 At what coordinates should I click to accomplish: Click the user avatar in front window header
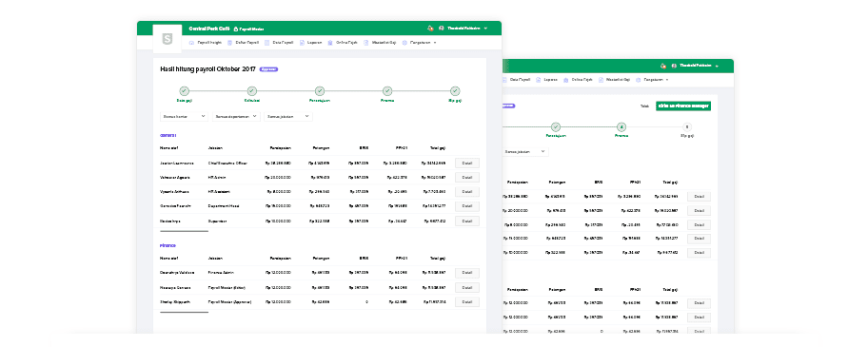[442, 29]
